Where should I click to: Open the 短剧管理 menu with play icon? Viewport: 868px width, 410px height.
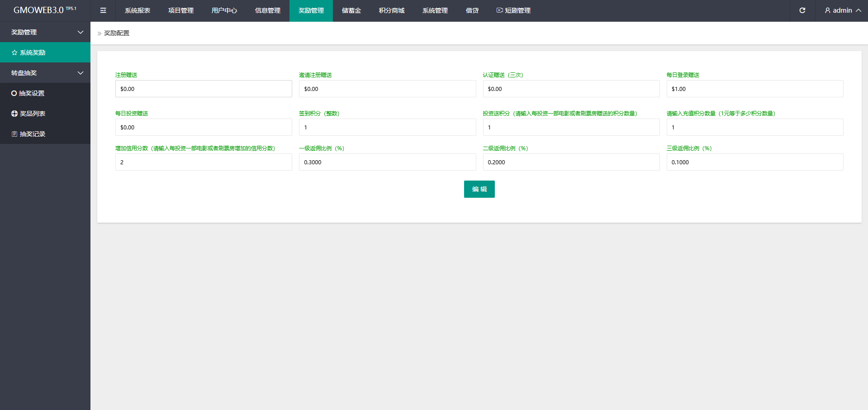click(x=513, y=10)
